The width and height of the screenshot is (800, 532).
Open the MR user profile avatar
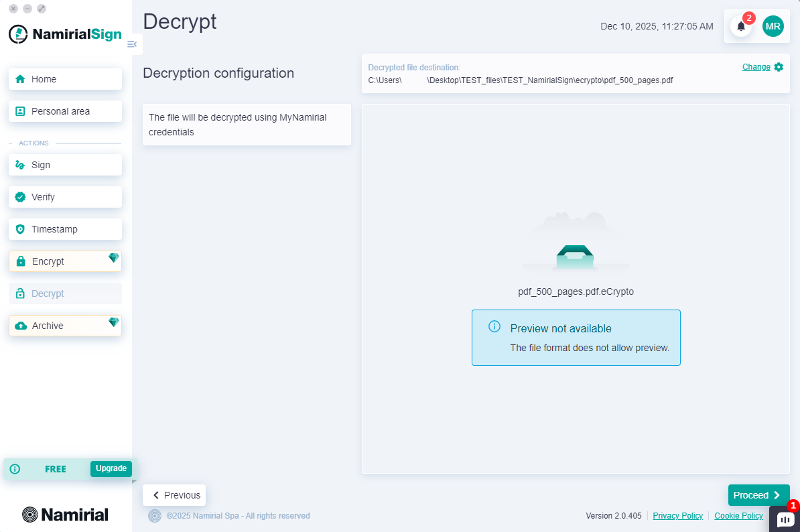[x=773, y=26]
